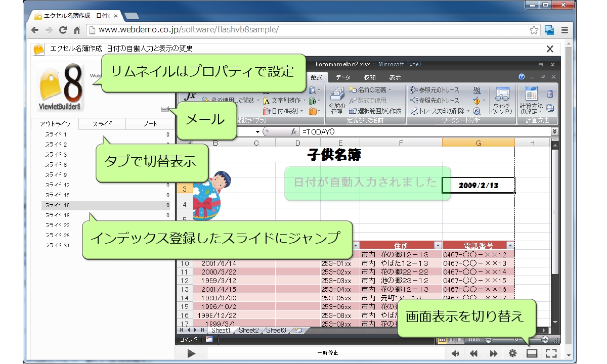This screenshot has width=607, height=364.
Task: Open player settings via the gear icon
Action: coord(512,353)
